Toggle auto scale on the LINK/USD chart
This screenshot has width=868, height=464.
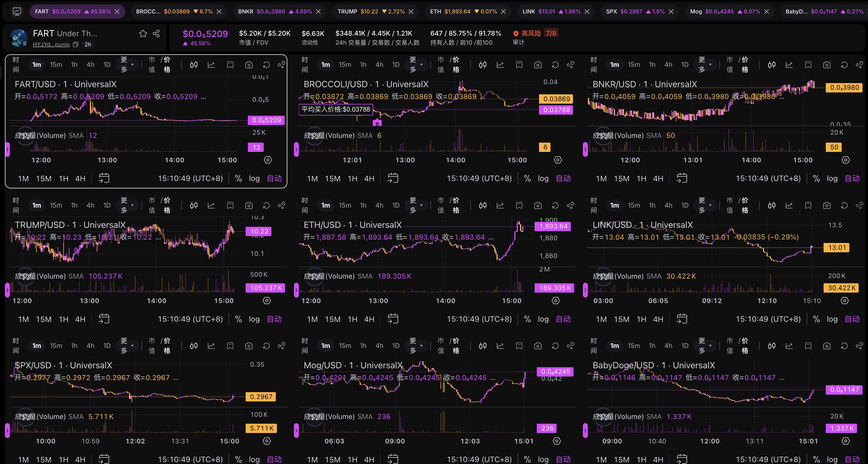[852, 319]
